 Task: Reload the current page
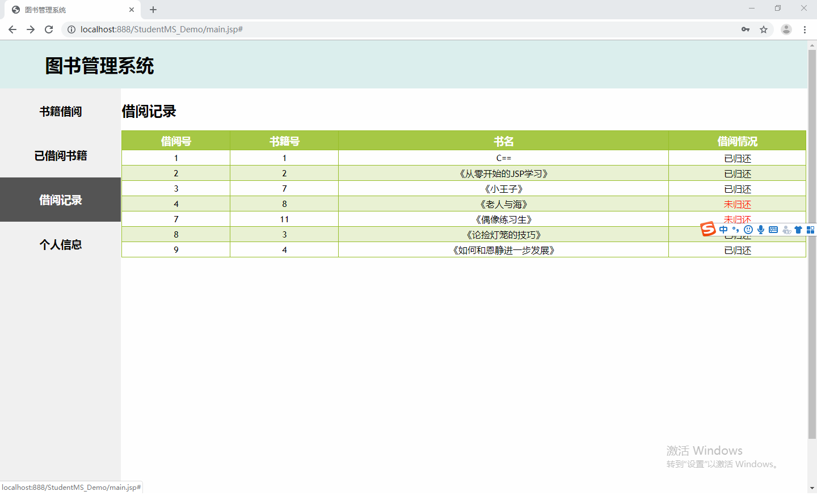point(49,29)
